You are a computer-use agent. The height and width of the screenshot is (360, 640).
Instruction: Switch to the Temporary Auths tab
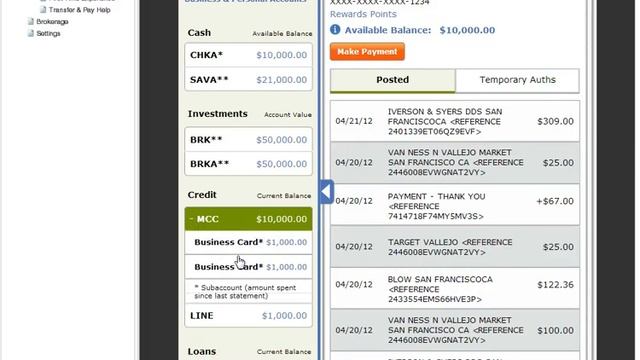coord(518,80)
